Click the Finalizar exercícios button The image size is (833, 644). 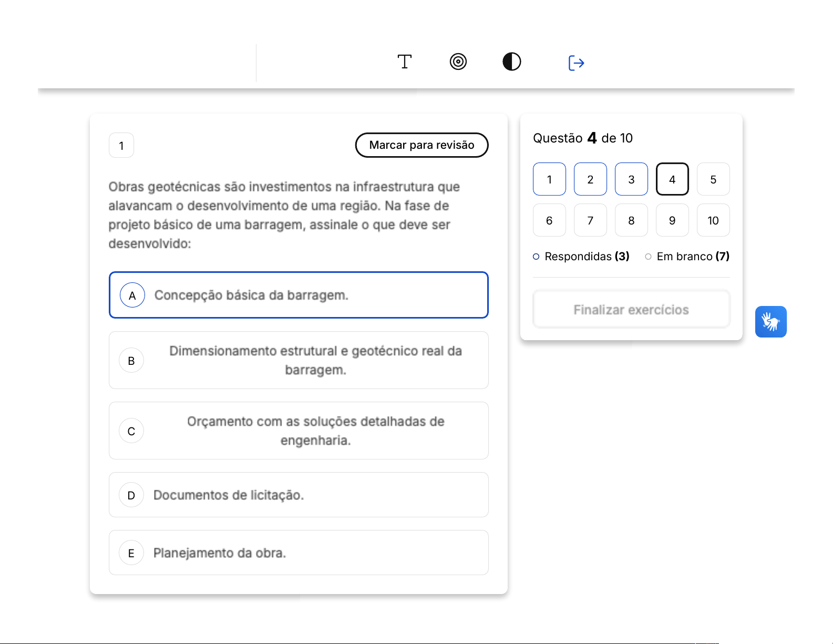click(x=631, y=310)
